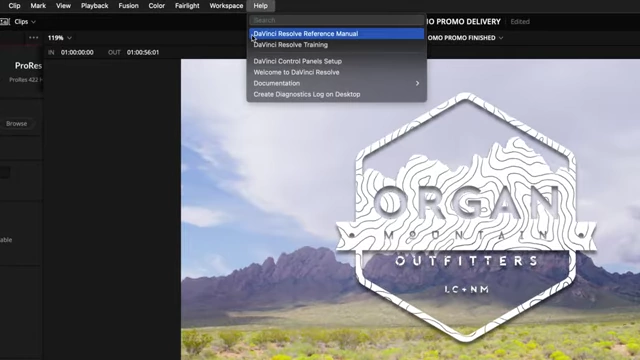Open the Color menu
This screenshot has height=360, width=640.
click(157, 6)
